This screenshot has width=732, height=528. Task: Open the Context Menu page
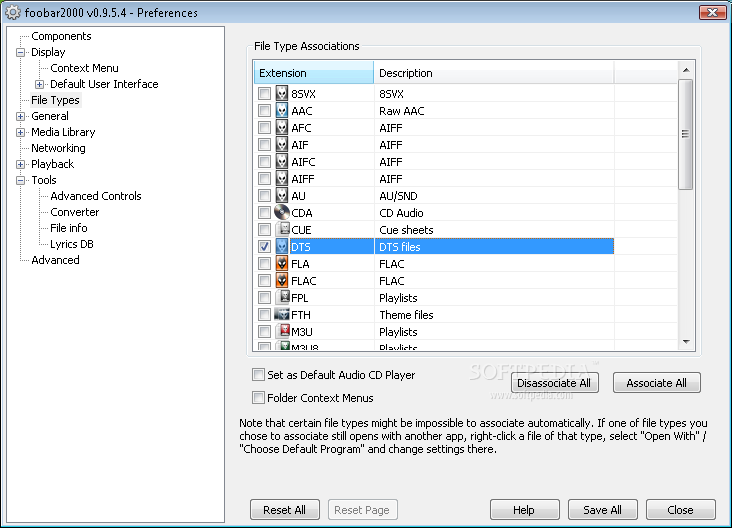coord(84,68)
